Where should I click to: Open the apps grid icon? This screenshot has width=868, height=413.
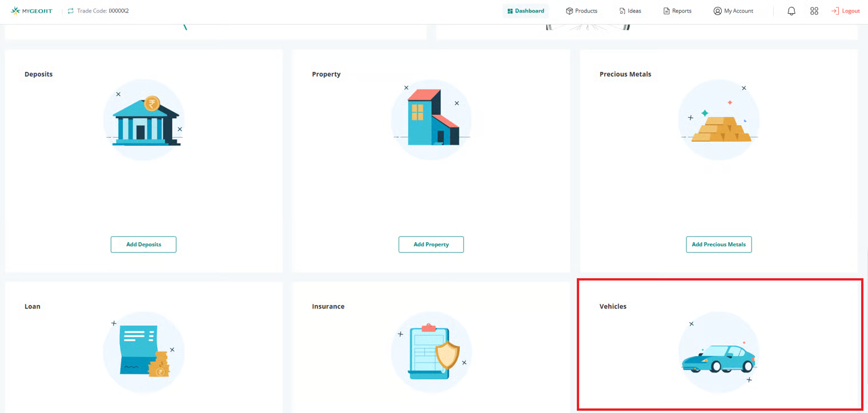814,11
